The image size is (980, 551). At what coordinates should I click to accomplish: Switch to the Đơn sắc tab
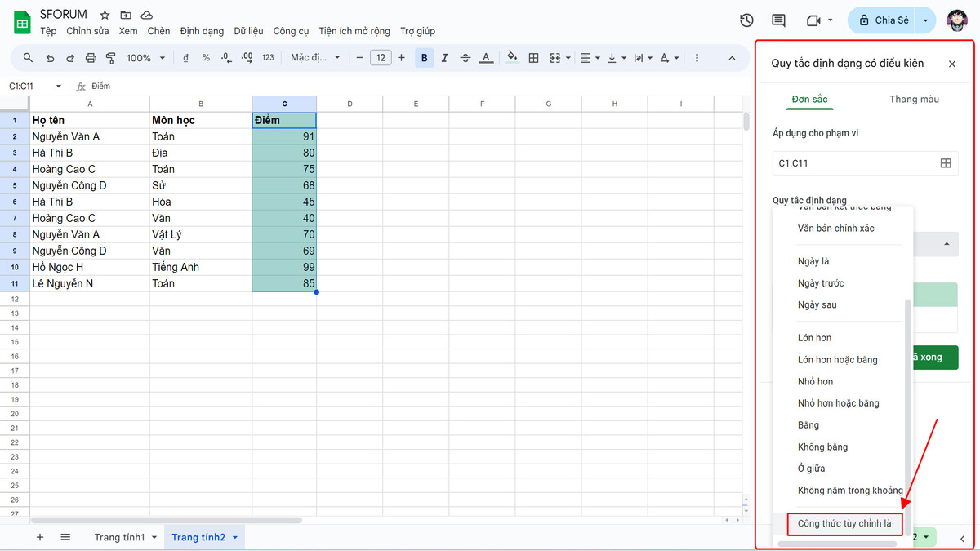(810, 100)
